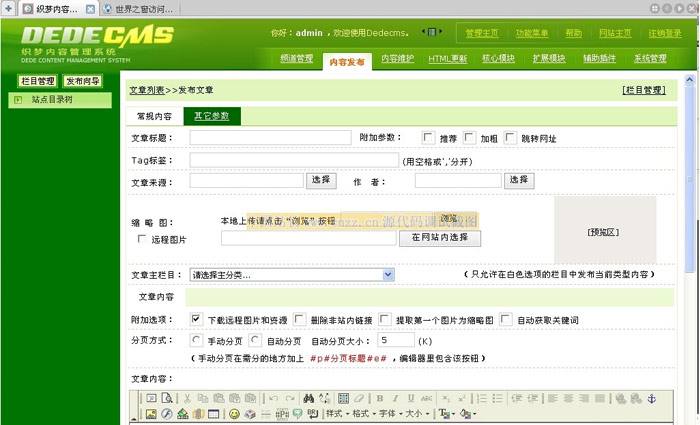Image resolution: width=700 pixels, height=425 pixels.
Task: Click the Justify alignment icon
Action: (600, 398)
